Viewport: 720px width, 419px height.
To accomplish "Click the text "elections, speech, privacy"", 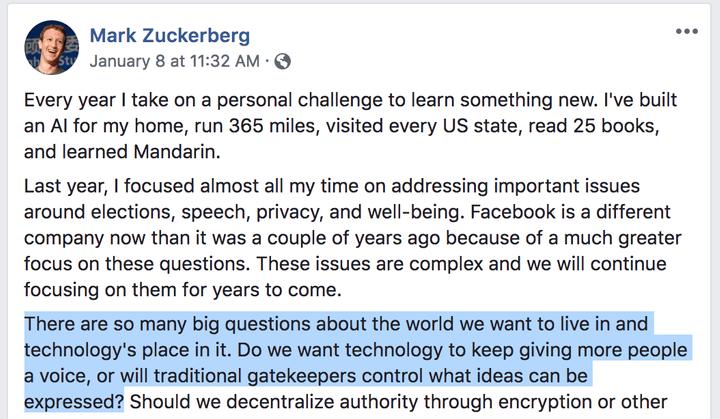I will pos(231,212).
